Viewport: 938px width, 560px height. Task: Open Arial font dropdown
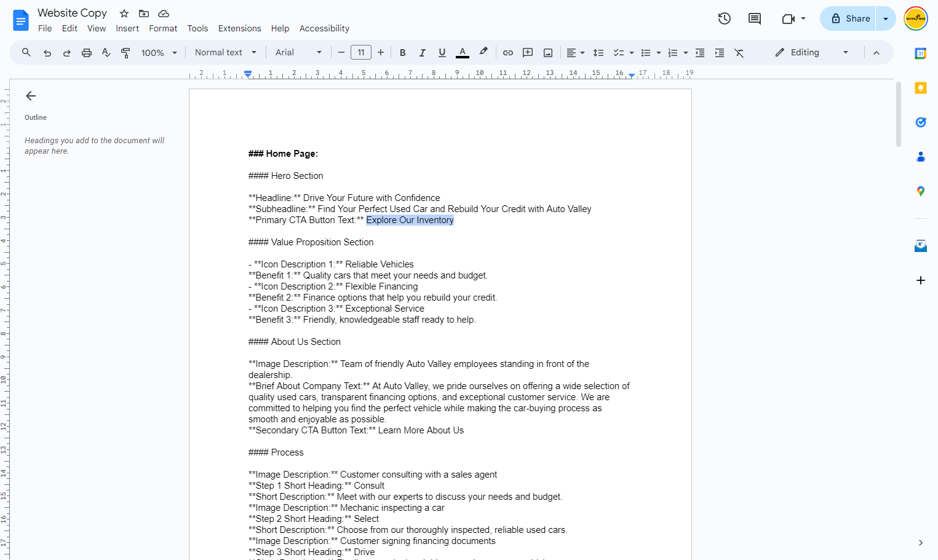coord(298,53)
